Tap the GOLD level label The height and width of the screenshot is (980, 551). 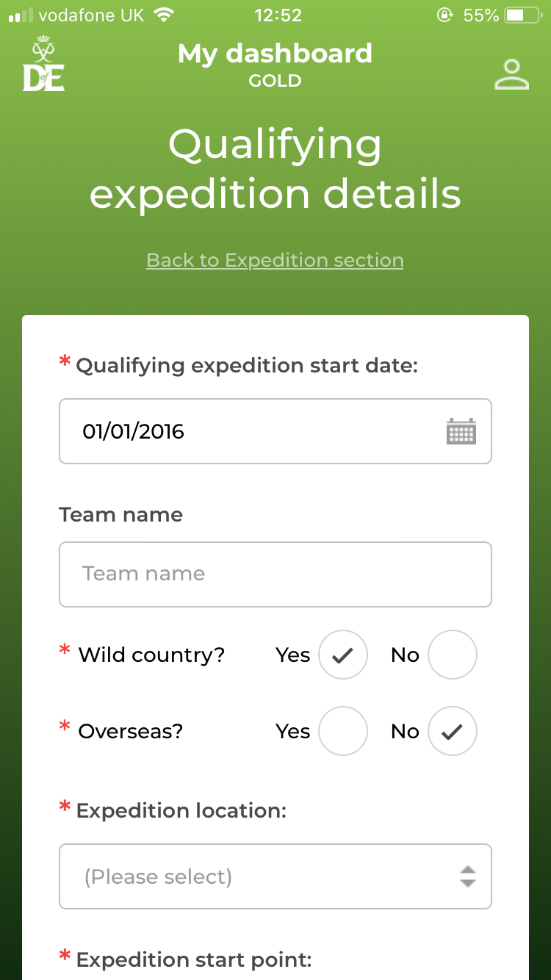click(275, 81)
